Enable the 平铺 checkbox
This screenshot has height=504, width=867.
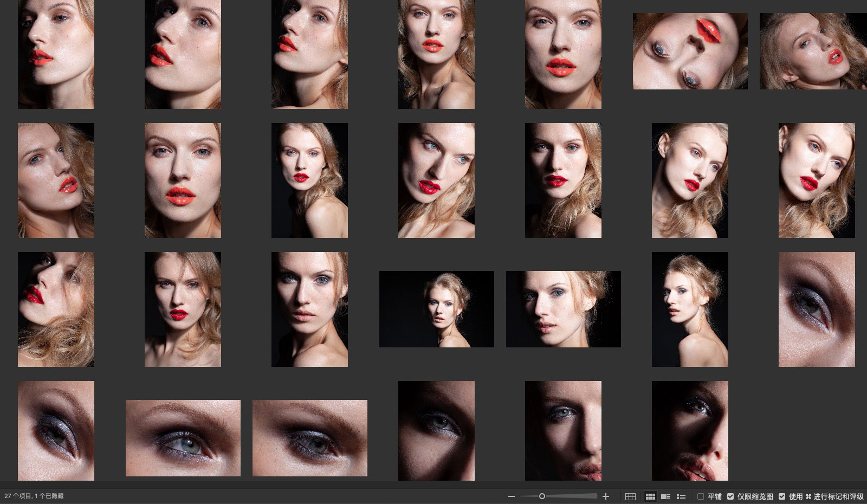click(701, 496)
